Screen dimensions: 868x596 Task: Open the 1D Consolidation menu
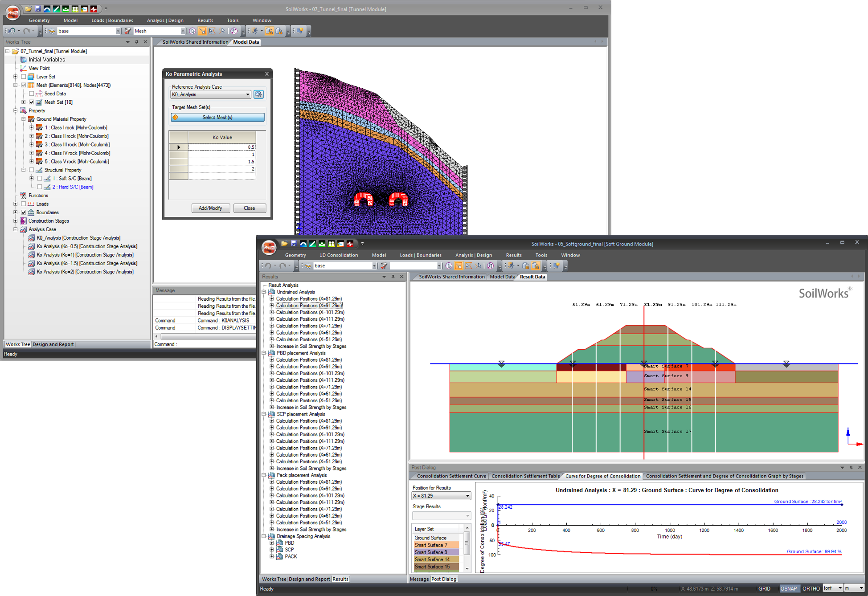(338, 255)
